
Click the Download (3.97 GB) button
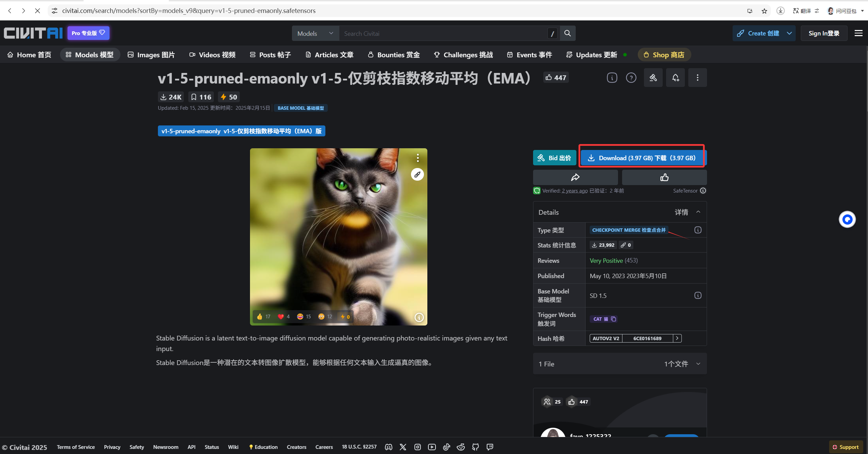[642, 157]
